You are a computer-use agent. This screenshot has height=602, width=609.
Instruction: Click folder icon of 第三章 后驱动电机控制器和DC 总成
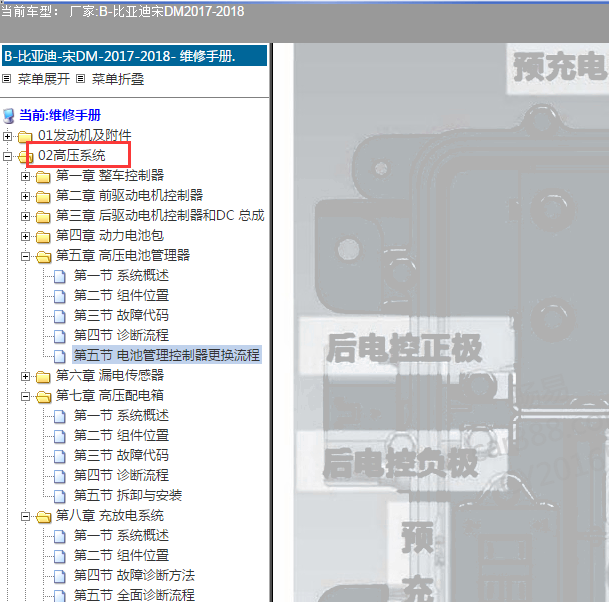pos(43,216)
